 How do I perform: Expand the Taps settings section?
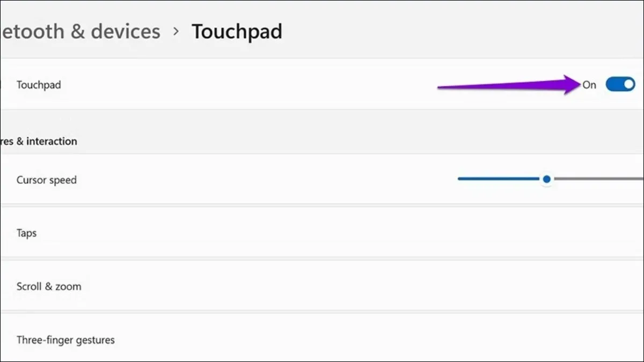point(322,233)
